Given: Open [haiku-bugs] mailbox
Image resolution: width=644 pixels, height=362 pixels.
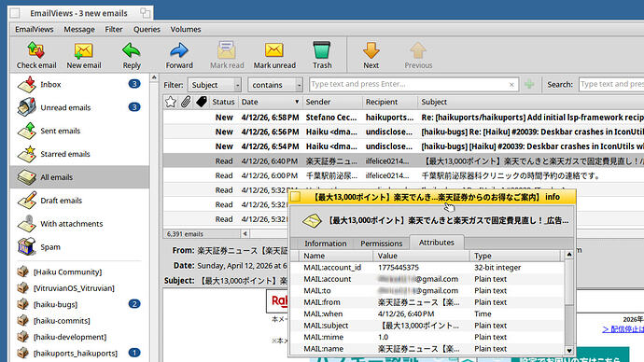Looking at the screenshot, I should pos(79,304).
